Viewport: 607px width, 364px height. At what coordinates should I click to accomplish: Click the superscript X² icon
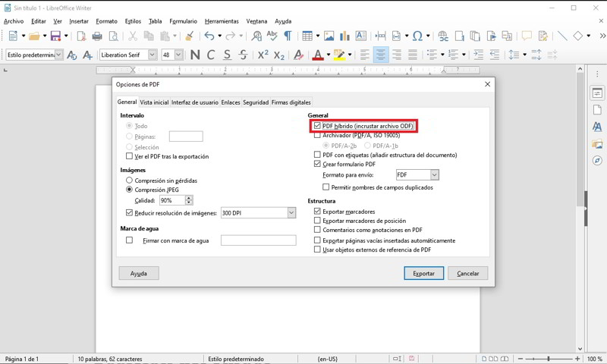[x=263, y=55]
